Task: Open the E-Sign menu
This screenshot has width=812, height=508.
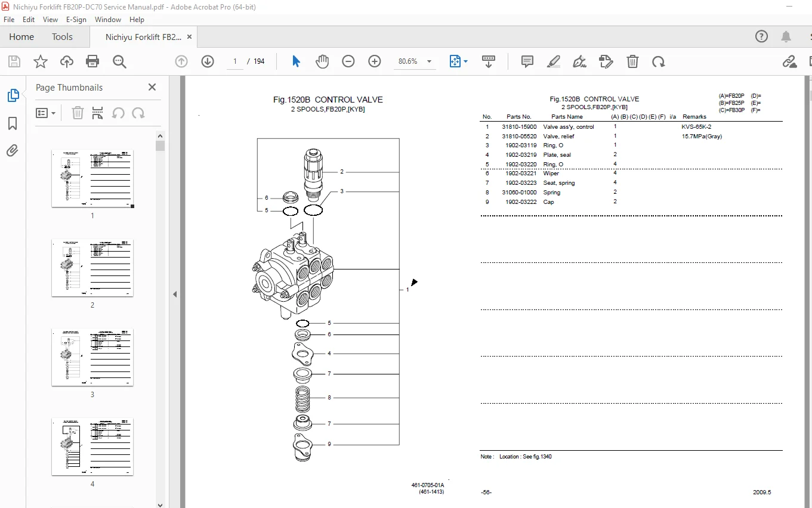Action: [76, 20]
